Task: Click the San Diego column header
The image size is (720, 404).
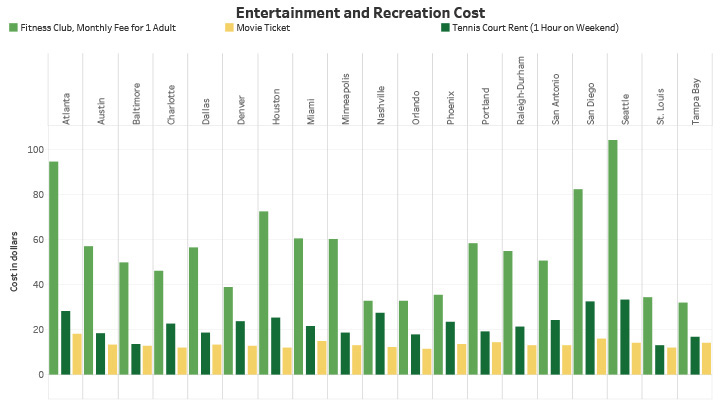Action: coord(591,104)
